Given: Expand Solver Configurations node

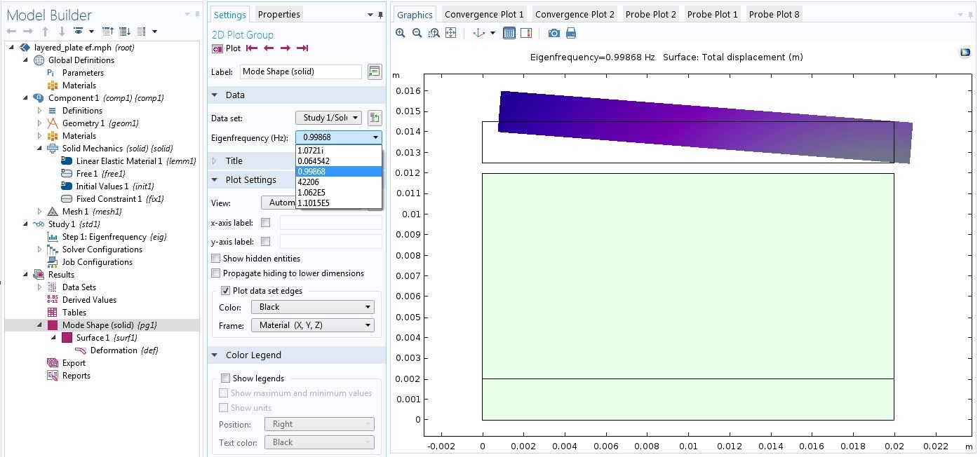Looking at the screenshot, I should tap(39, 250).
